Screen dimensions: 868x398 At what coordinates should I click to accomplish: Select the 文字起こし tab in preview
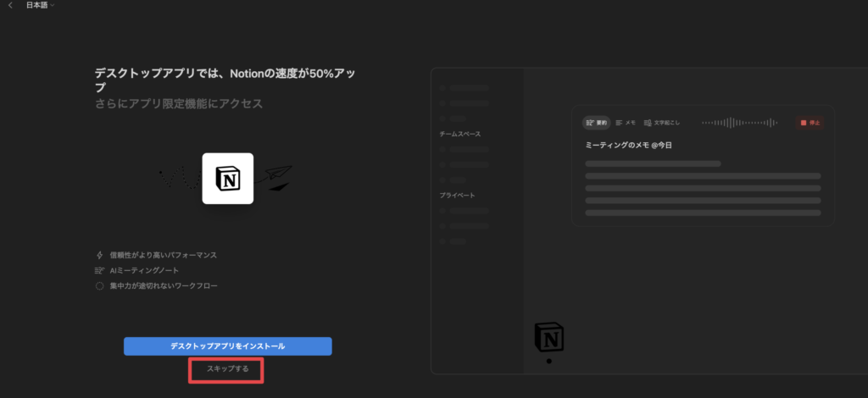[x=662, y=123]
